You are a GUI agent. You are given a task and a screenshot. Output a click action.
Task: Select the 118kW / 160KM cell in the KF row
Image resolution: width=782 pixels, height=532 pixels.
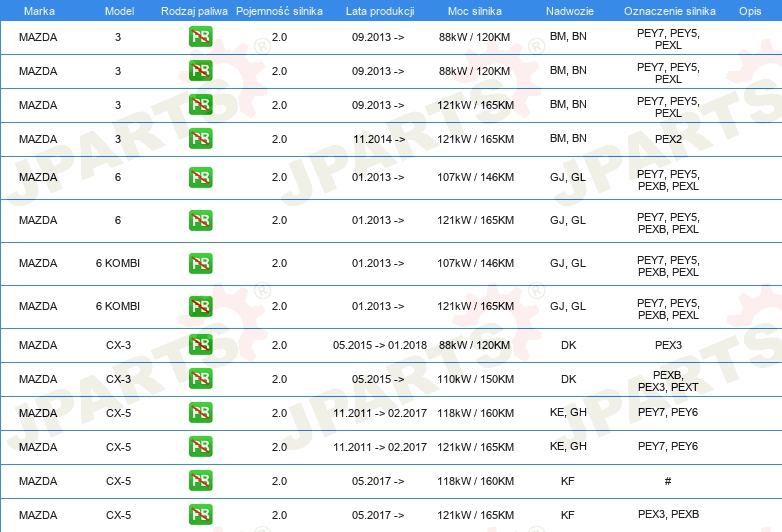(476, 481)
